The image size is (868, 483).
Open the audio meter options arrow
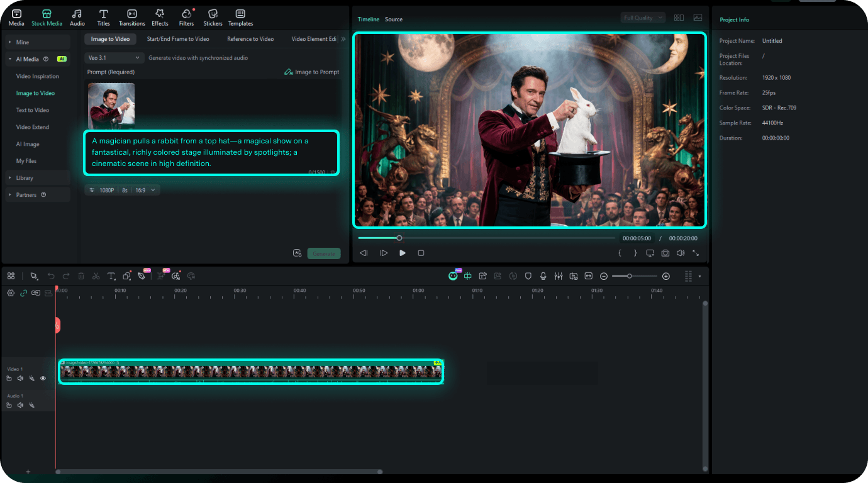pyautogui.click(x=699, y=276)
